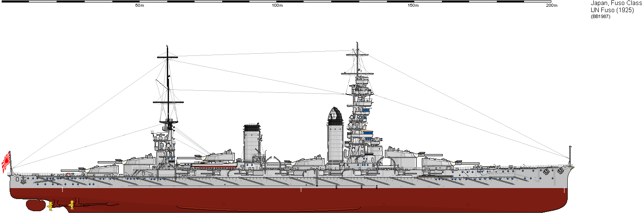Click the jackstaff at the bow tip

pos(570,155)
